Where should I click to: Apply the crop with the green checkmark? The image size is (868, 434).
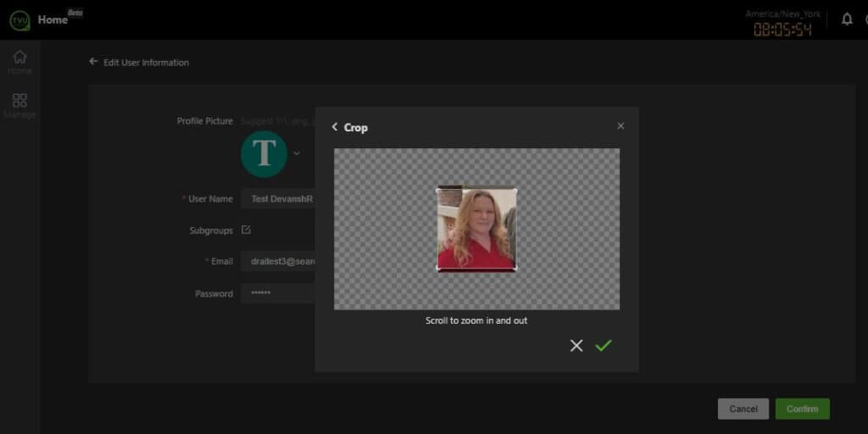click(x=603, y=345)
